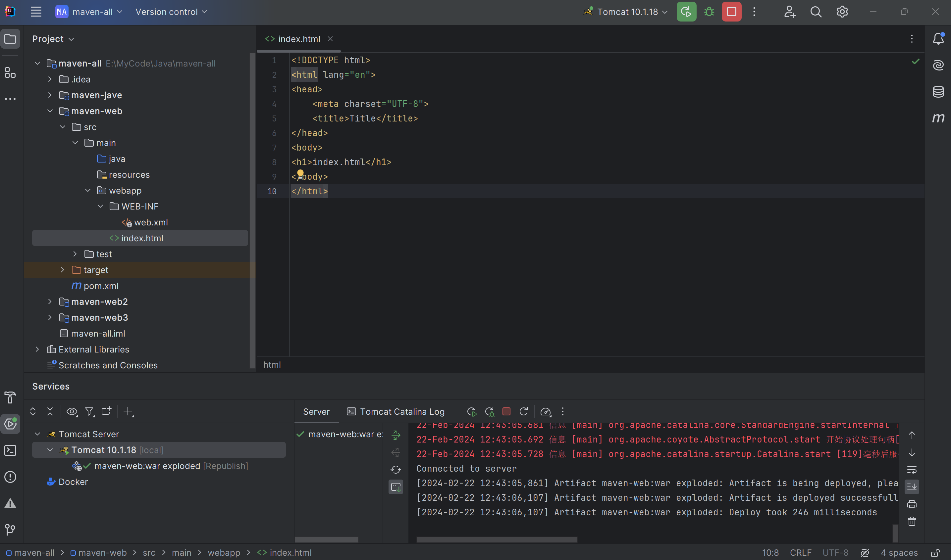The height and width of the screenshot is (560, 951).
Task: Close the index.html tab
Action: click(x=330, y=39)
